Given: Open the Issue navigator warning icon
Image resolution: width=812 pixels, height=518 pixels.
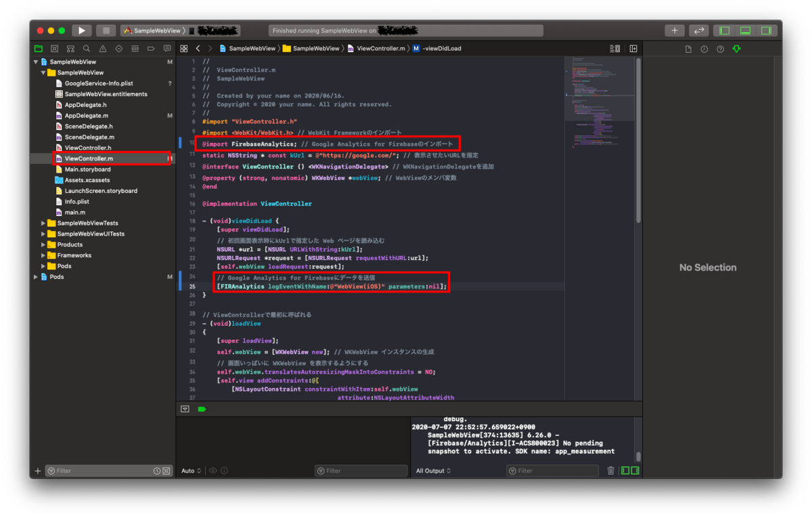Looking at the screenshot, I should click(103, 49).
